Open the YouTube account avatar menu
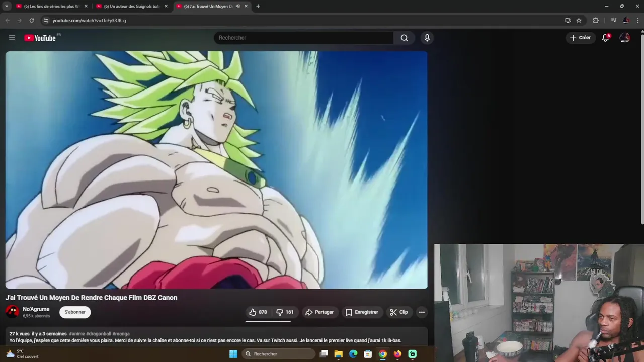The image size is (644, 362). coord(625,38)
